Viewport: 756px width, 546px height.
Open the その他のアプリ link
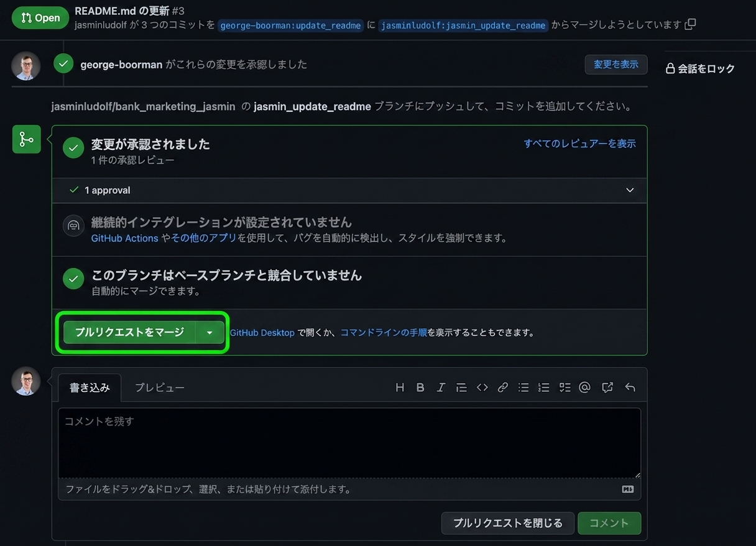[204, 238]
